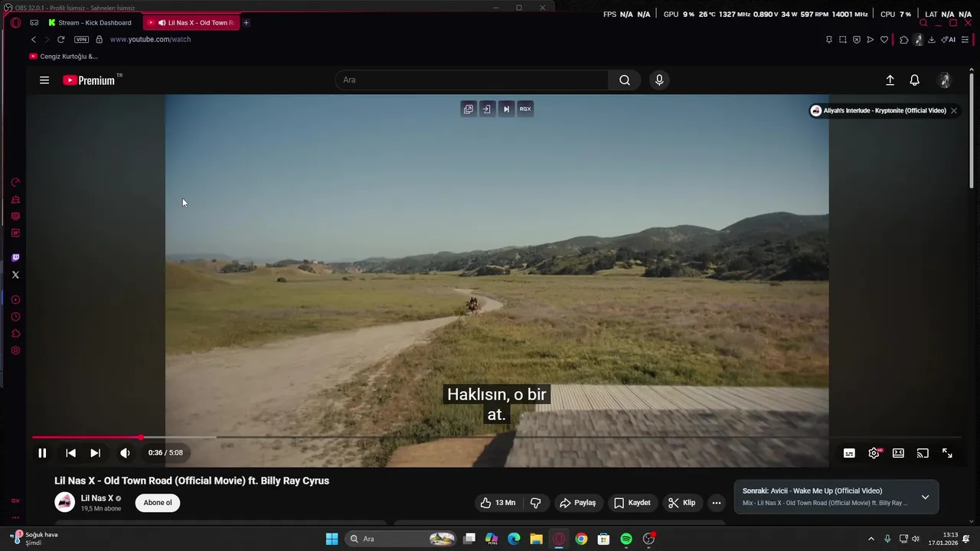The image size is (980, 551).
Task: Go back in browser history
Action: tap(33, 40)
